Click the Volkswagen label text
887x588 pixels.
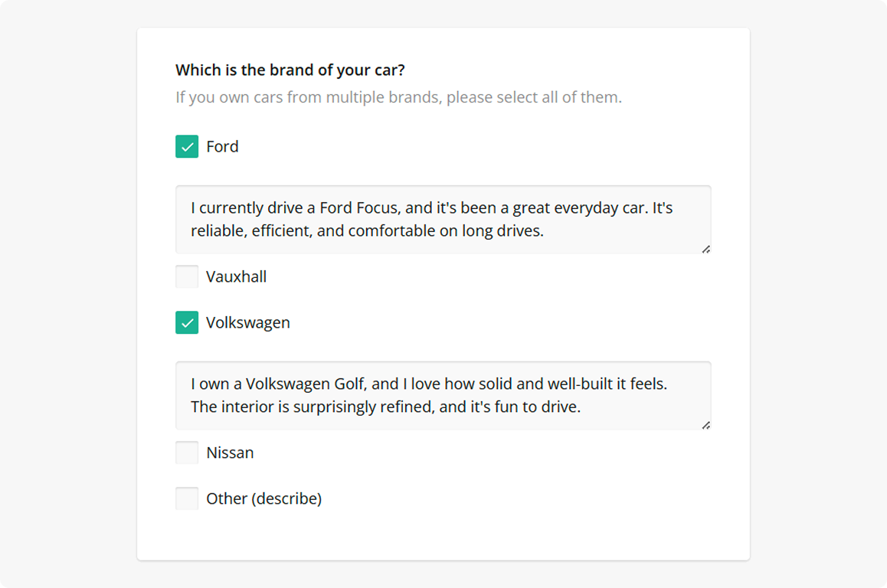tap(247, 322)
